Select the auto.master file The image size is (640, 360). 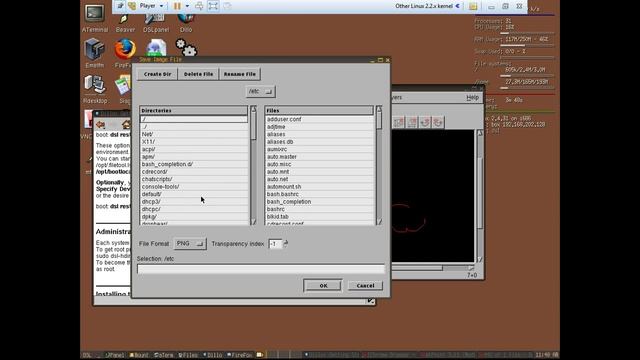319,157
